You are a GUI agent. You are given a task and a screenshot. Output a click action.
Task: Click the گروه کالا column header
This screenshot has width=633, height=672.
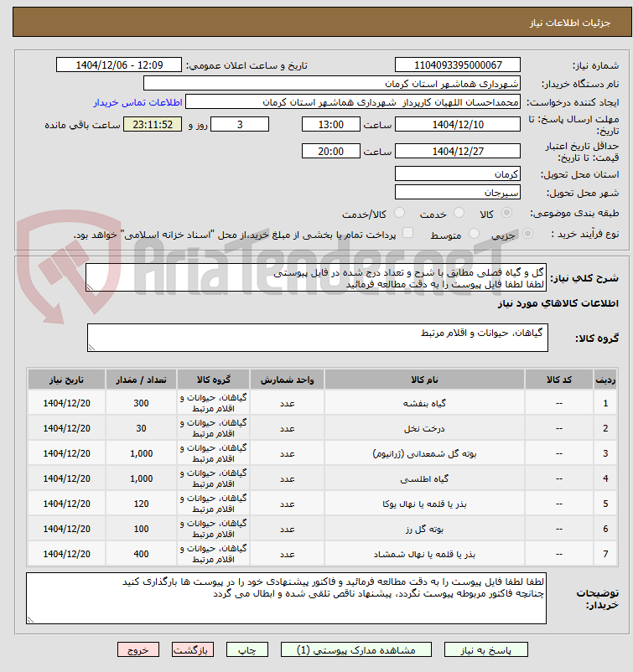[213, 380]
